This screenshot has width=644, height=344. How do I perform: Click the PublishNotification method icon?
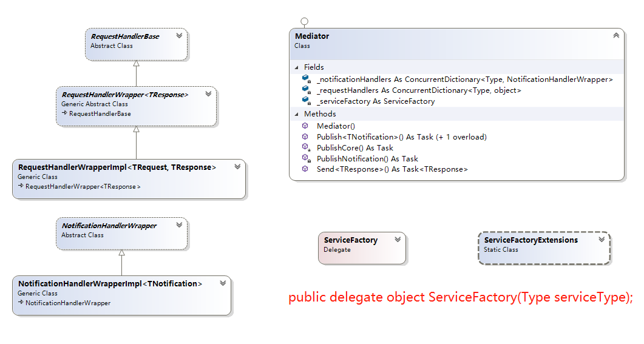click(306, 158)
